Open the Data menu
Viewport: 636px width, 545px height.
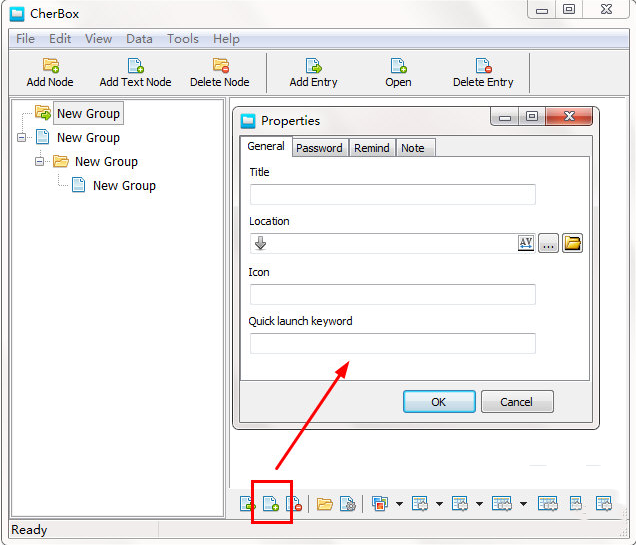pos(139,39)
